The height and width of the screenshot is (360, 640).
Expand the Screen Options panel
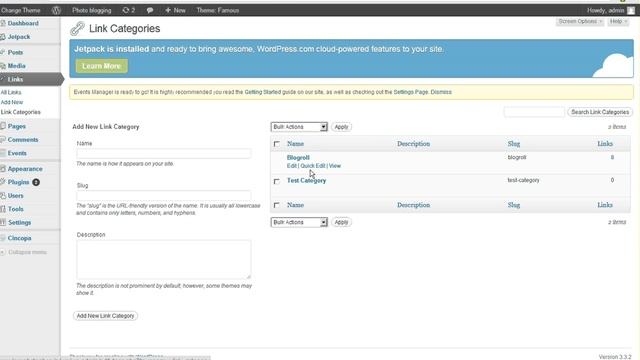click(x=580, y=21)
